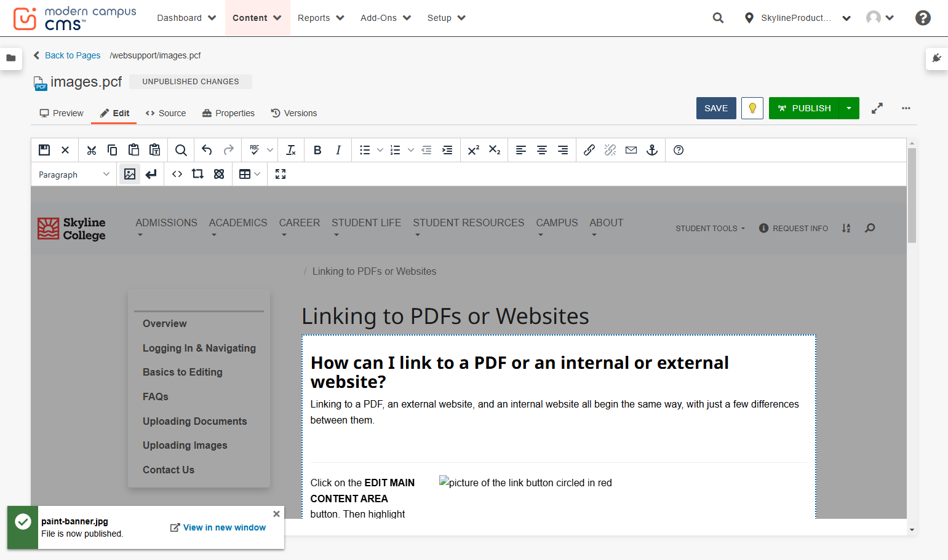Screen dimensions: 948x560
Task: Open the Content menu
Action: coord(257,18)
